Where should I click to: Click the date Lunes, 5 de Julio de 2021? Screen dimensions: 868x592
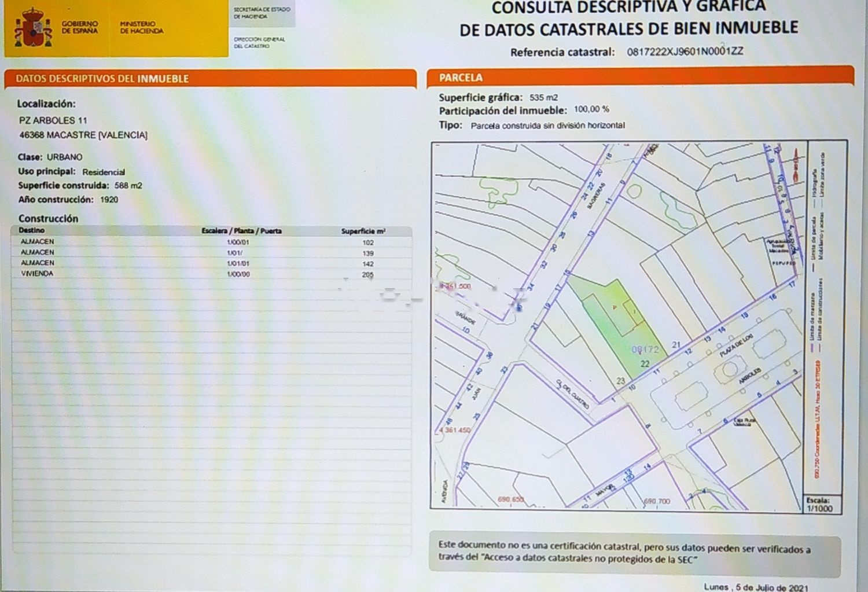pyautogui.click(x=756, y=587)
